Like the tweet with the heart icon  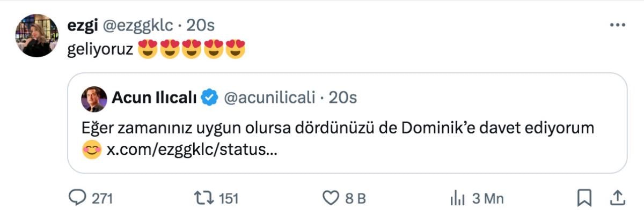pos(330,198)
